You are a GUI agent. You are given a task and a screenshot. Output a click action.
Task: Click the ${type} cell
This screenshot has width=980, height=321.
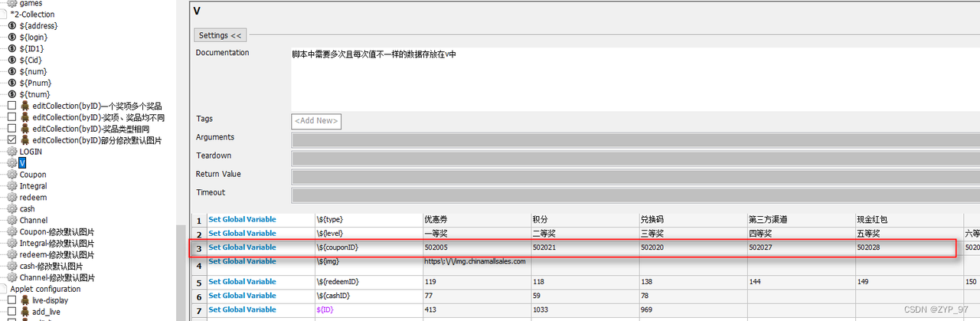click(x=368, y=220)
